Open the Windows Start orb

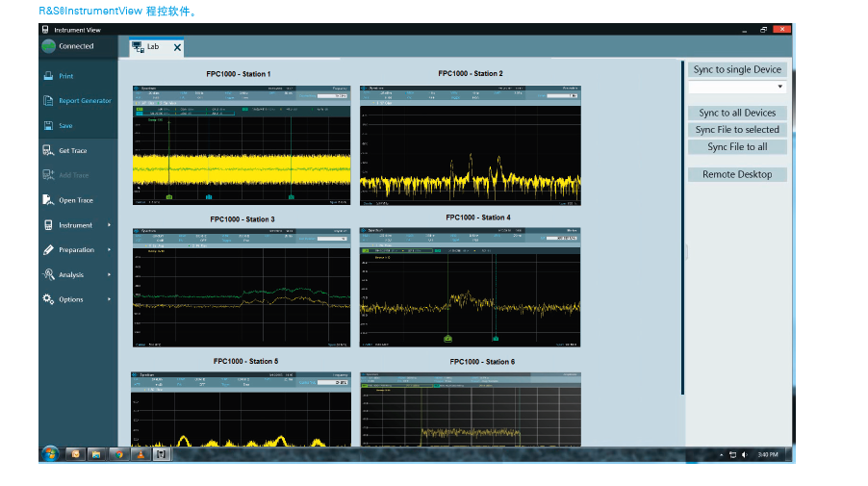[x=50, y=454]
